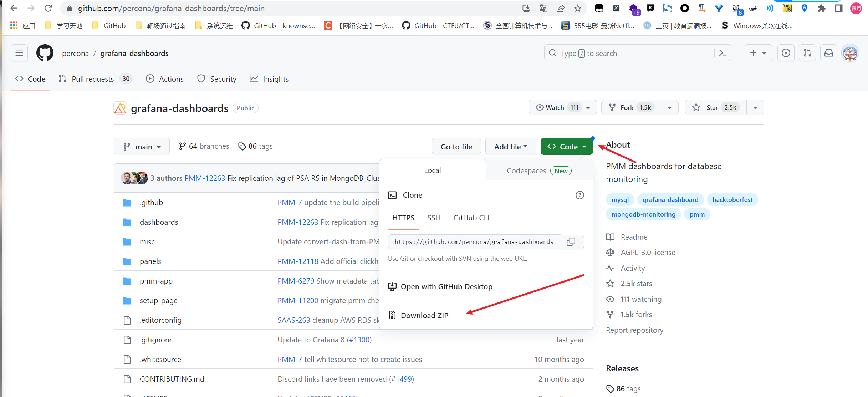Image resolution: width=868 pixels, height=397 pixels.
Task: Open the Star lists dropdown arrow
Action: pos(755,107)
